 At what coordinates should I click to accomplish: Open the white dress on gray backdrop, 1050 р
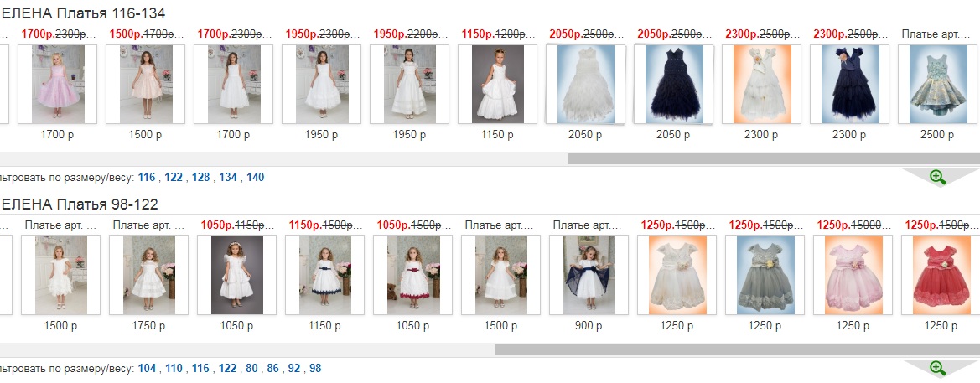point(237,276)
